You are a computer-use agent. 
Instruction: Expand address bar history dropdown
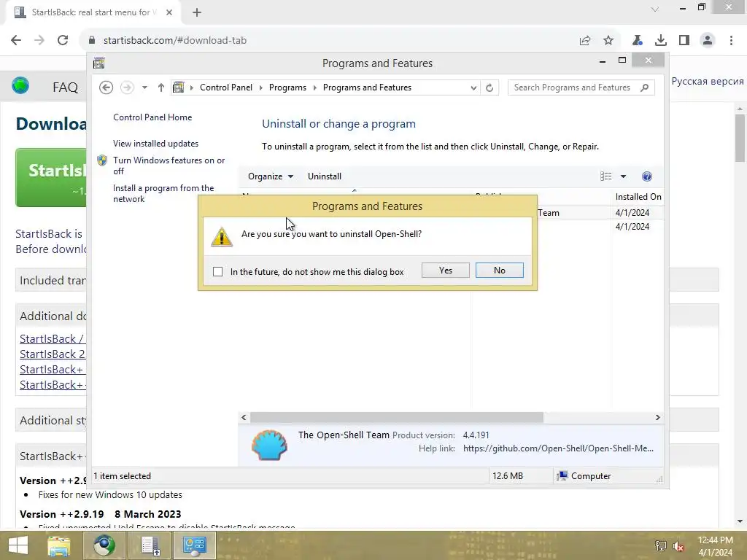pos(473,87)
